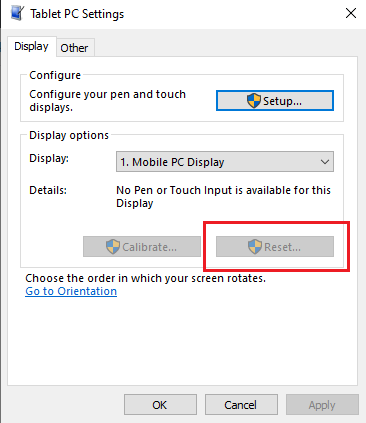This screenshot has height=423, width=366.
Task: Click the shield icon on the Calibrate button
Action: click(113, 247)
